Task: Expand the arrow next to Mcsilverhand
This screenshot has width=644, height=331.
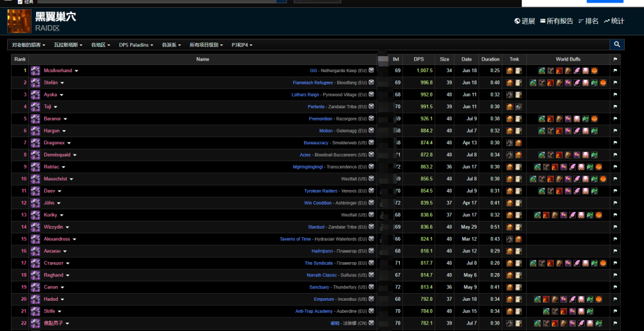Action: (x=77, y=71)
